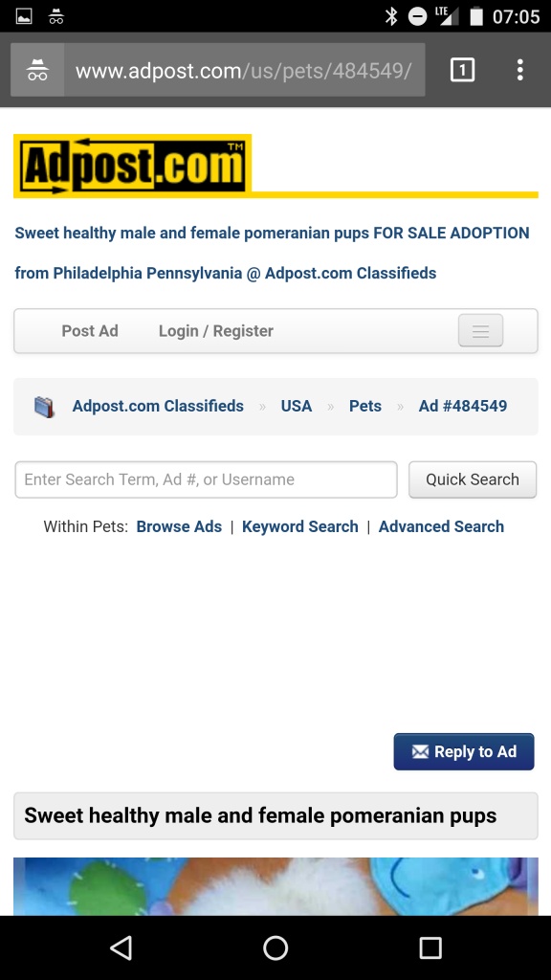Viewport: 551px width, 980px height.
Task: Tap the Android recent apps square button
Action: tap(430, 947)
